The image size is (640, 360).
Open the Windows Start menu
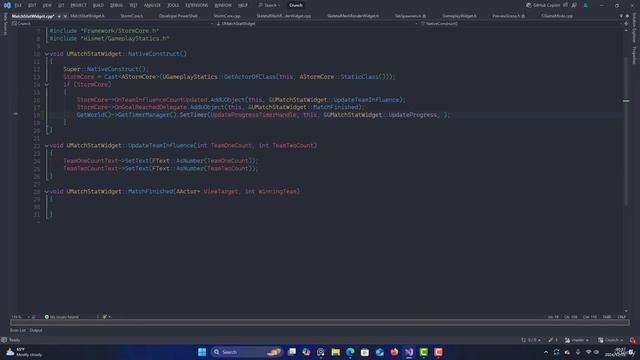[202, 352]
